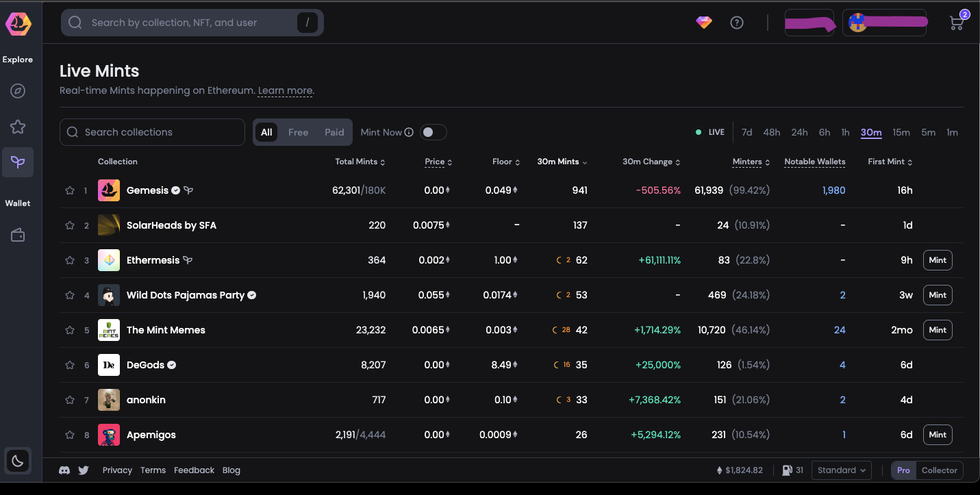Switch to the 1h time range
This screenshot has height=495, width=980.
click(846, 132)
